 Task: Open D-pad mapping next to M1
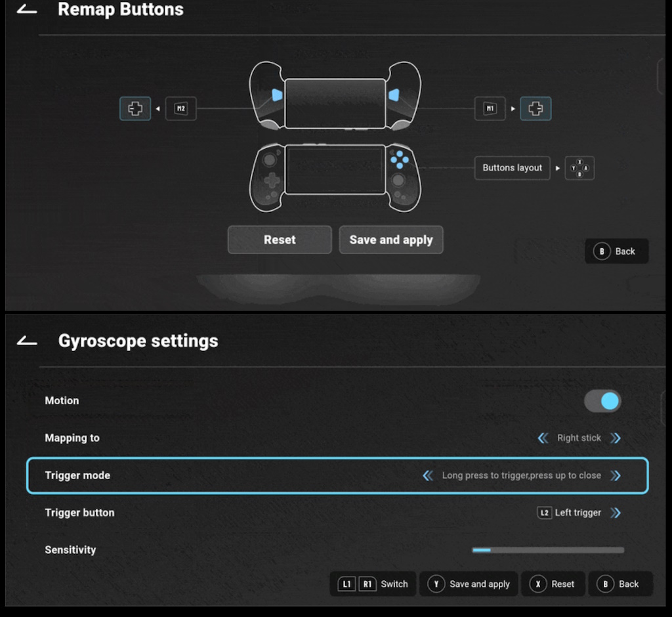tap(535, 108)
